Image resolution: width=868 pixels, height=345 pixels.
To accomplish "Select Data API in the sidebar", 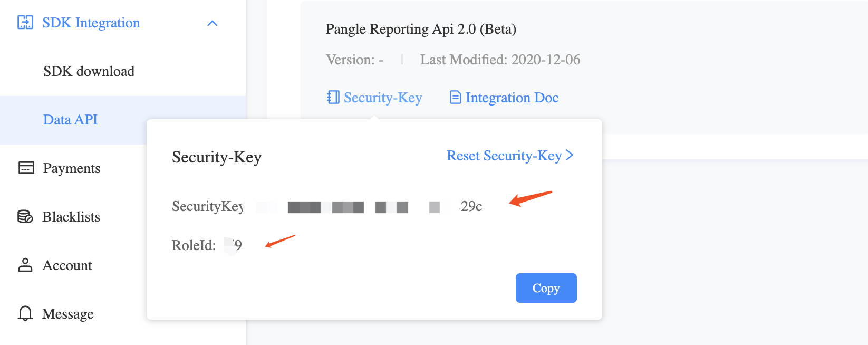I will point(70,120).
